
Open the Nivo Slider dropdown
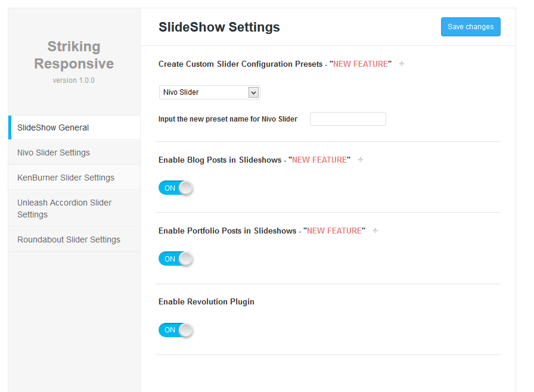209,92
